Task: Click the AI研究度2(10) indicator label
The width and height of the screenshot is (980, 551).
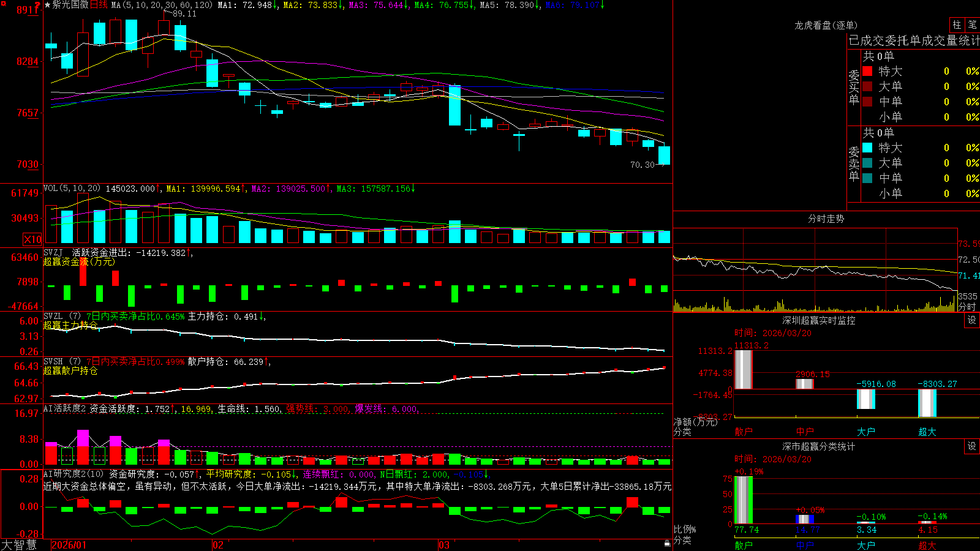Action: click(x=73, y=474)
